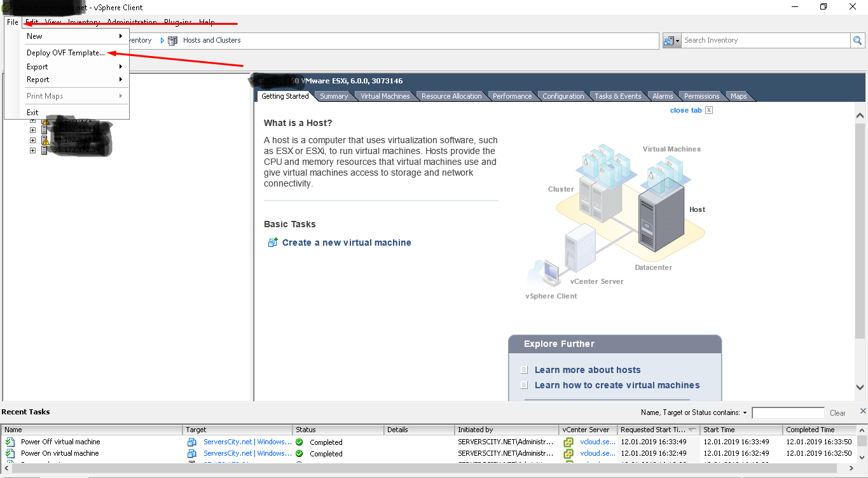Sort tasks by the Status column header

[x=338, y=430]
